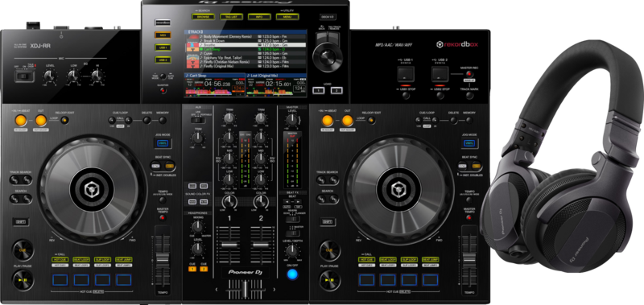The image size is (644, 305).
Task: Click the orange headphone CUE 1 button
Action: [192, 269]
